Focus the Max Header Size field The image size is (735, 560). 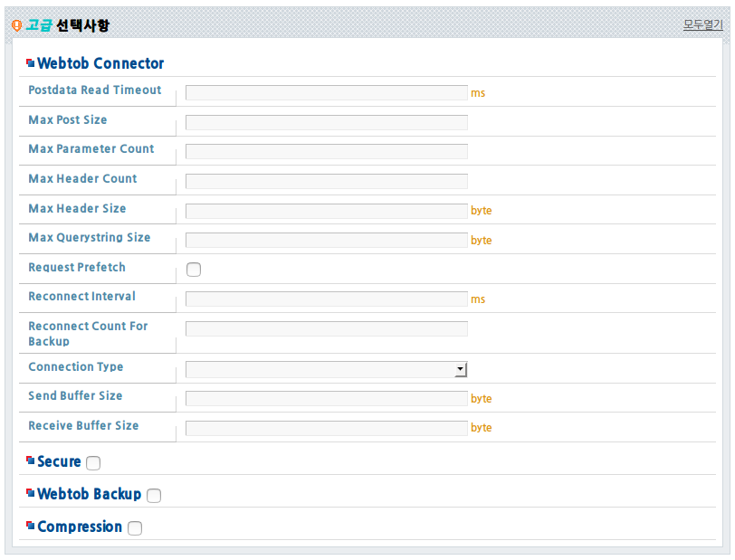click(x=327, y=211)
